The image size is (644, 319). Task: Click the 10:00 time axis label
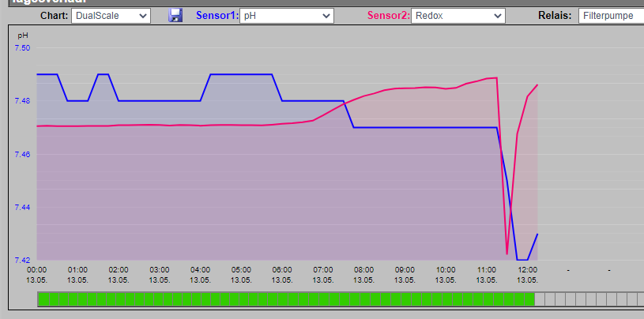tap(446, 270)
